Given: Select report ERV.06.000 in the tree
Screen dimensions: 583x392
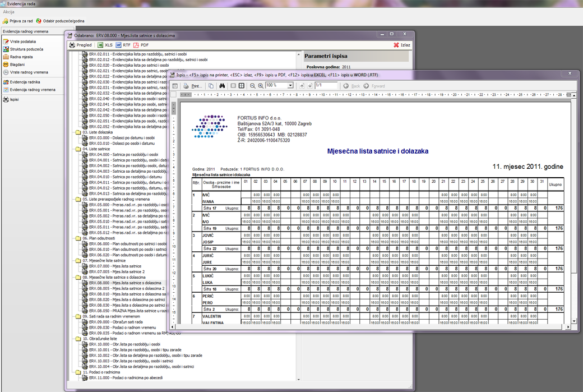Looking at the screenshot, I should 128,243.
